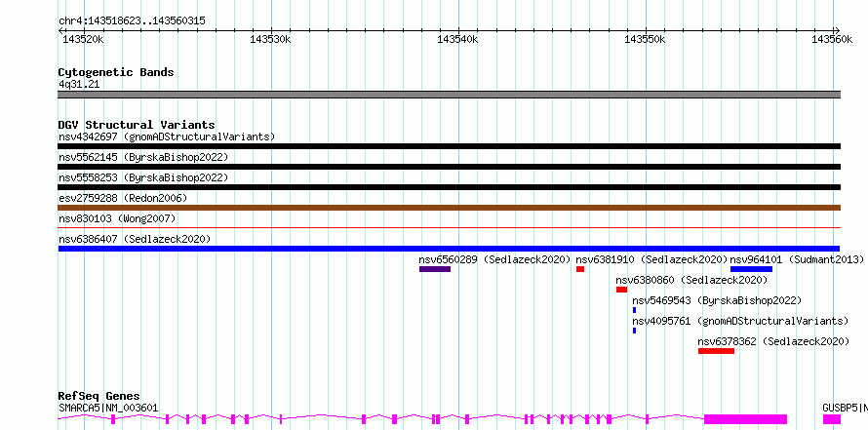Viewport: 868px width, 430px height.
Task: Click the chr4:143518623..143560315 coordinate label
Action: pyautogui.click(x=132, y=21)
